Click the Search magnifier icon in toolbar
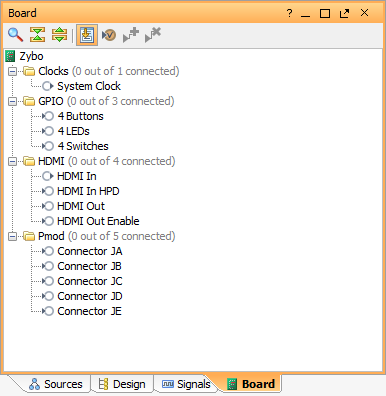This screenshot has width=386, height=396. coord(15,35)
